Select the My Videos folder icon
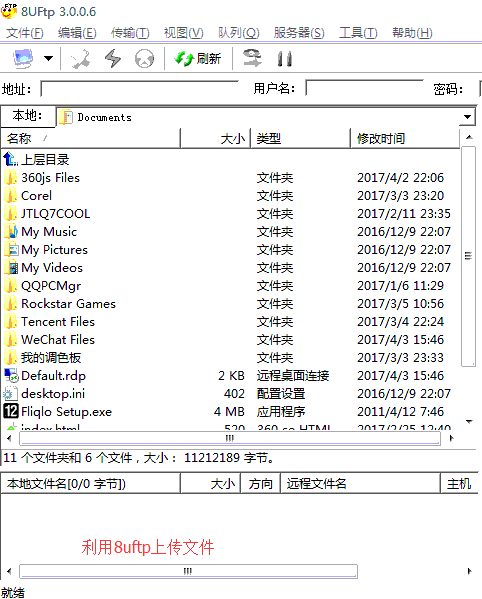The width and height of the screenshot is (482, 599). click(x=11, y=267)
